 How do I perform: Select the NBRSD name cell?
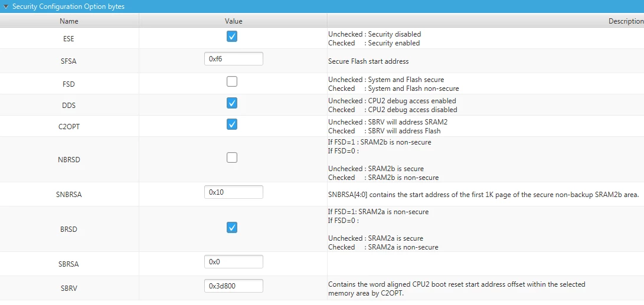pos(69,160)
